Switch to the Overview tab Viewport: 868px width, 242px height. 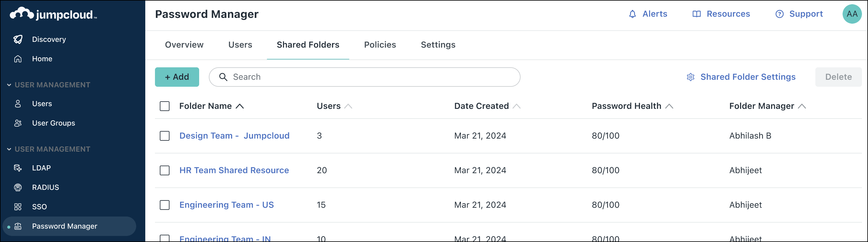pos(184,45)
